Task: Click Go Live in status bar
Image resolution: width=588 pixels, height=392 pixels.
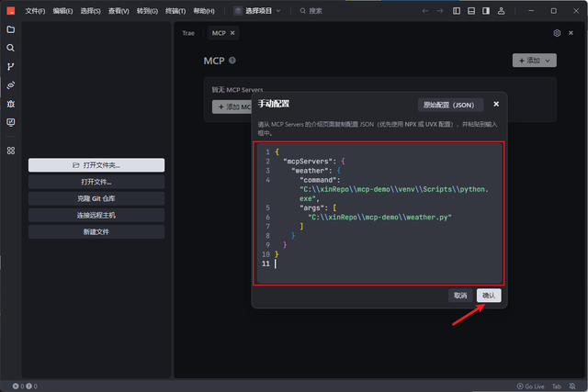Action: (531, 386)
